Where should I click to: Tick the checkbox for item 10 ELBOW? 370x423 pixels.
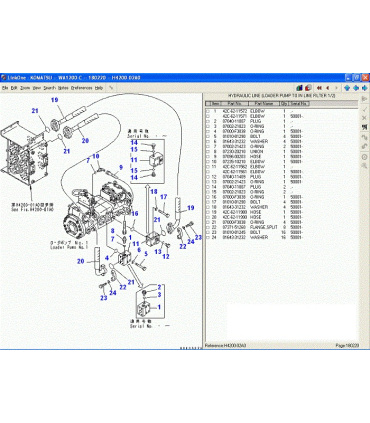pos(208,162)
